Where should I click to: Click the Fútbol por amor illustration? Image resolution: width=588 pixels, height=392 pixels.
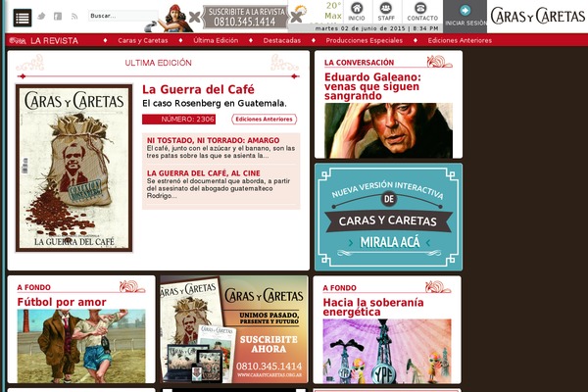[81, 346]
